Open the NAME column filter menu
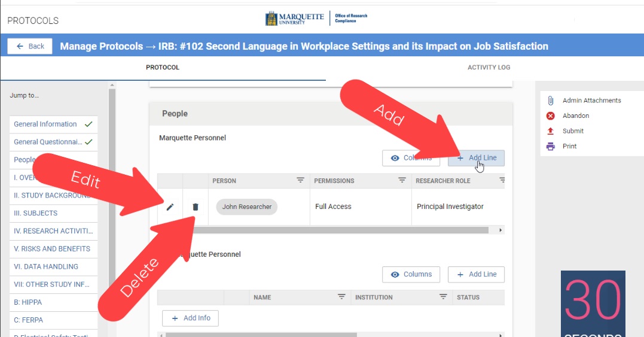 point(341,297)
